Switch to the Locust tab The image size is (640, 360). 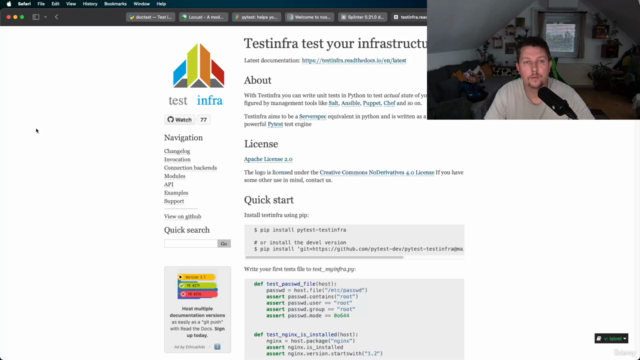[x=204, y=17]
